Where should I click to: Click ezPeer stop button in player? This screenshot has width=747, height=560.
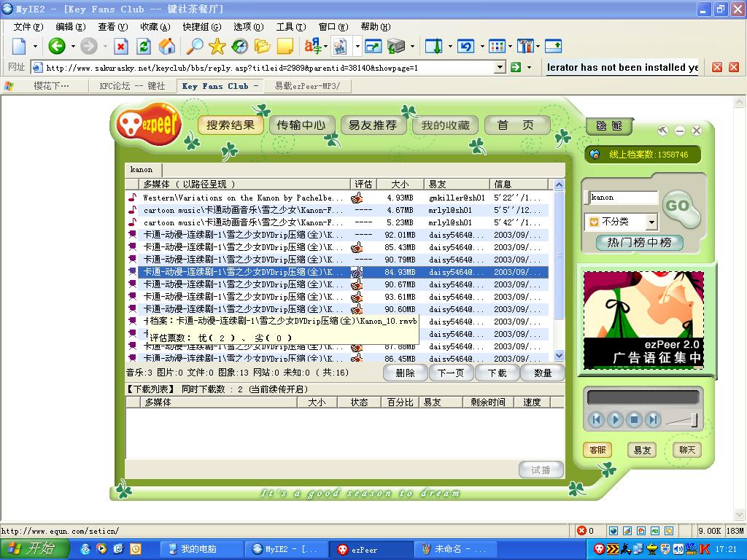(x=634, y=419)
